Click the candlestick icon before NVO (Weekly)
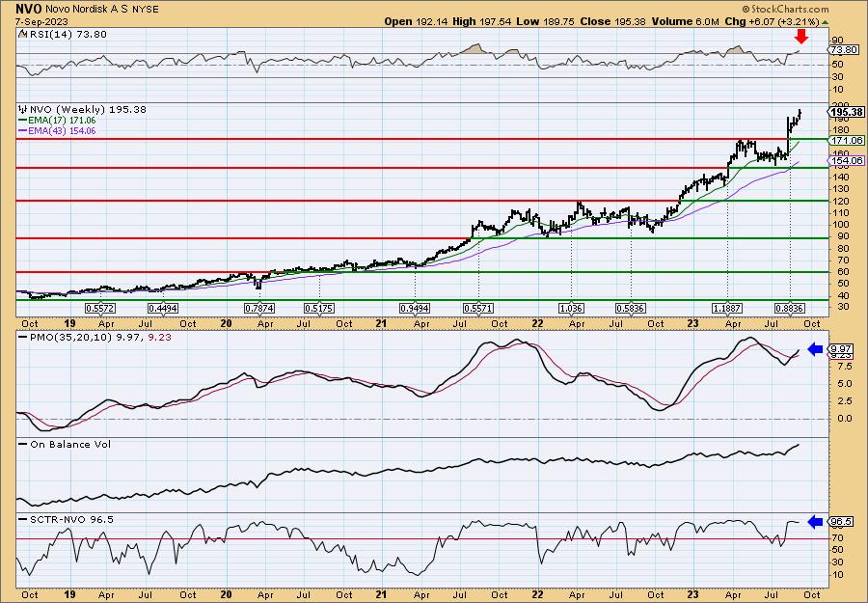Screen dimensions: 868x603 [23, 109]
